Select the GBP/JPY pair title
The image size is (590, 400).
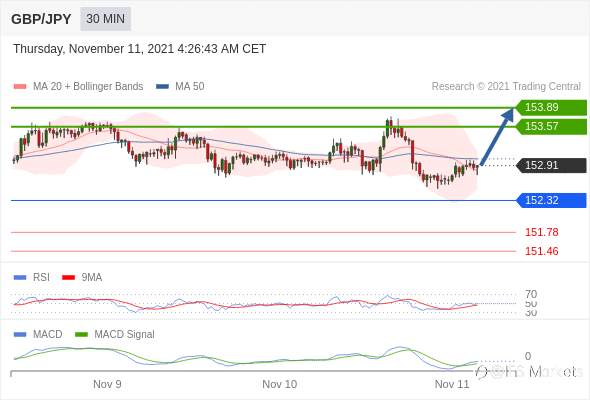click(41, 19)
